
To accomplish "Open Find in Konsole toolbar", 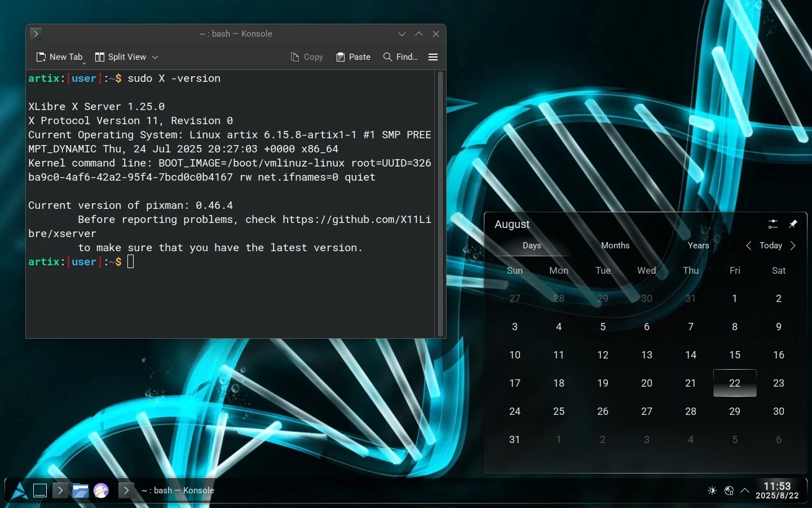I will point(400,57).
